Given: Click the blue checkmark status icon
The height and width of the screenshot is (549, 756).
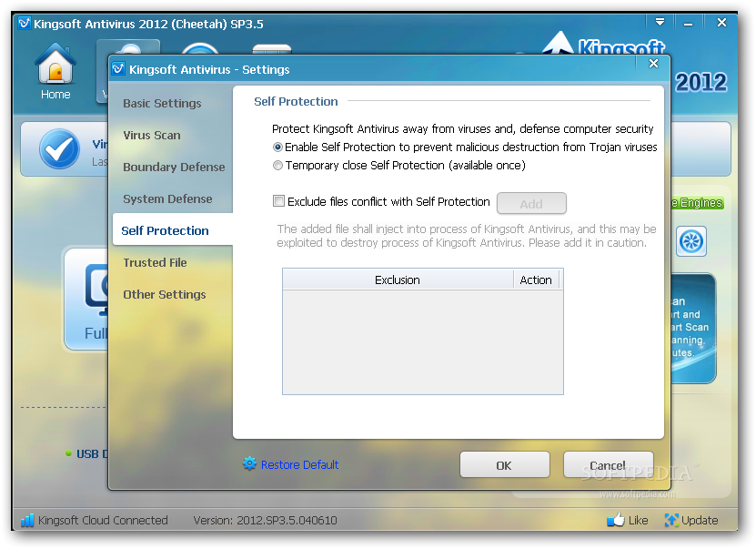Looking at the screenshot, I should tap(59, 148).
